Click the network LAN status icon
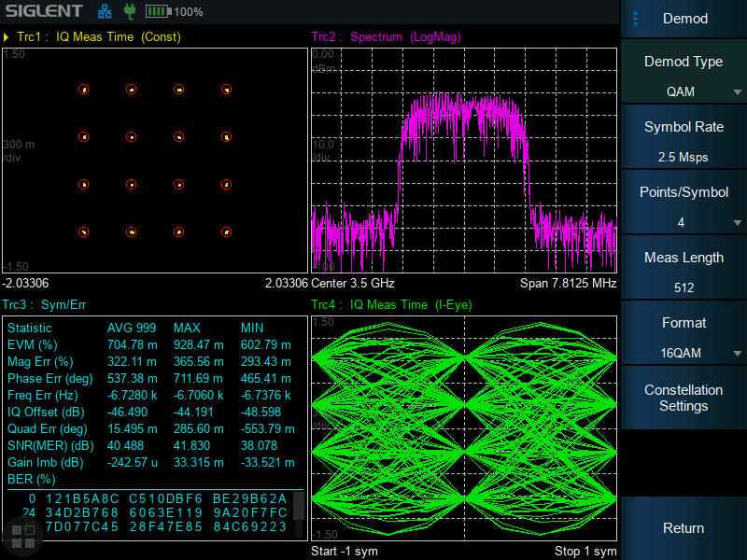The image size is (747, 560). pos(105,11)
